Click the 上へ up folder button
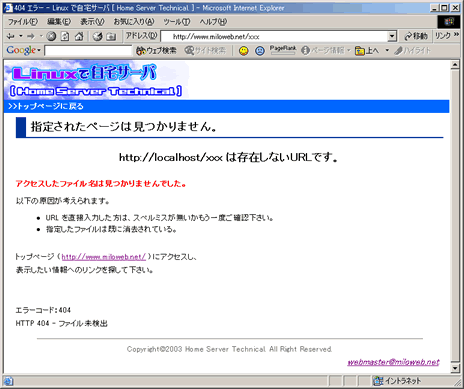This screenshot has width=464, height=389. pyautogui.click(x=367, y=51)
